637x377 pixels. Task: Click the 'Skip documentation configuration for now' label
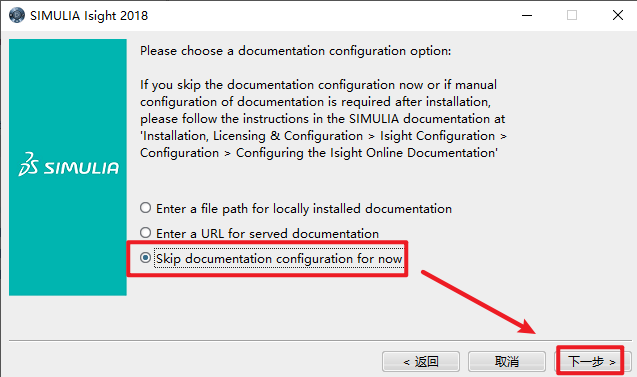279,258
